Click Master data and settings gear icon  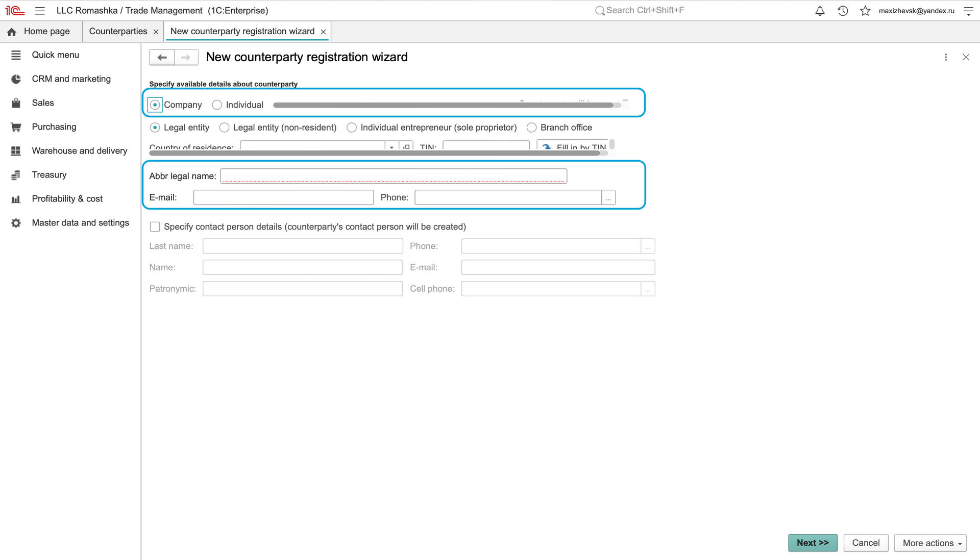[16, 223]
